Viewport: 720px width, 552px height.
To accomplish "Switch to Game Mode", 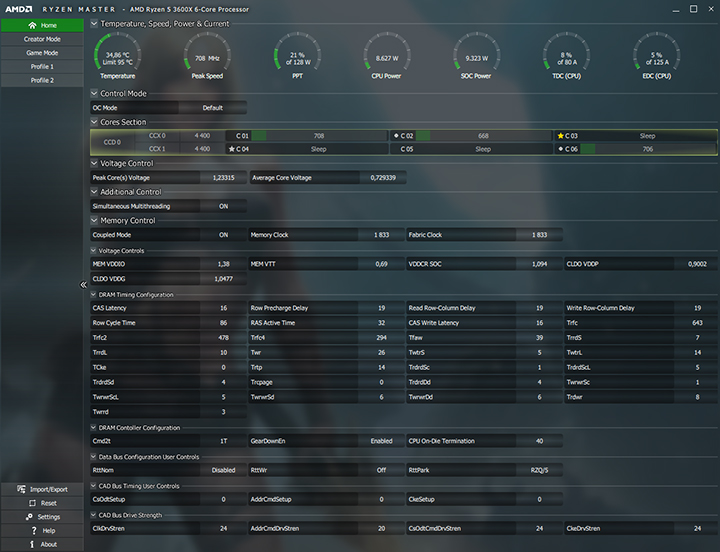I will click(x=42, y=53).
